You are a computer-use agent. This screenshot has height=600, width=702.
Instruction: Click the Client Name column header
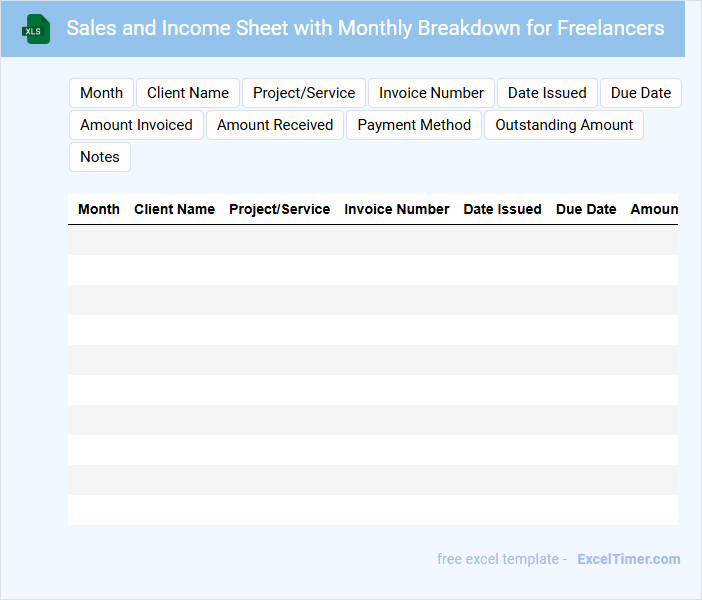coord(174,209)
